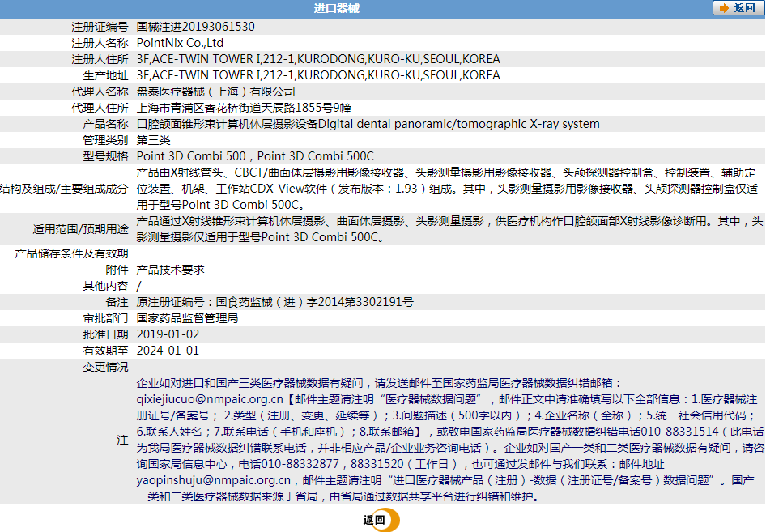Viewport: 766px width, 532px height.
Task: Click the 其他内容 label
Action: coord(105,286)
